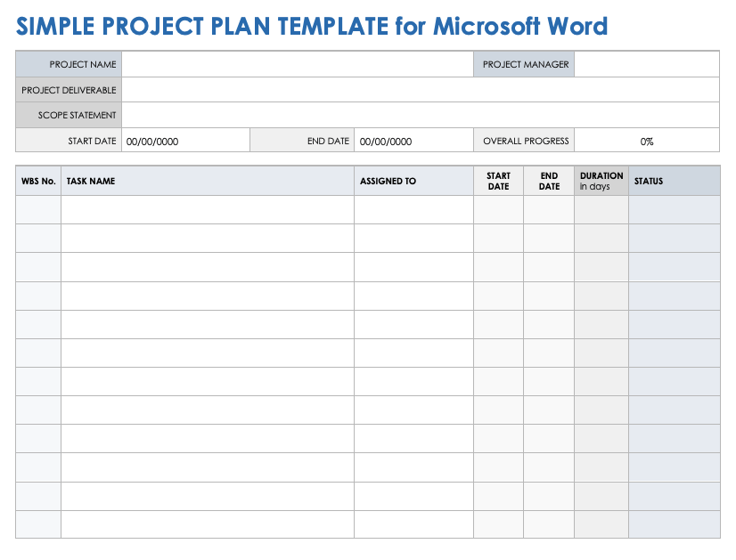Click the document title heading text
The width and height of the screenshot is (736, 560).
click(x=312, y=26)
